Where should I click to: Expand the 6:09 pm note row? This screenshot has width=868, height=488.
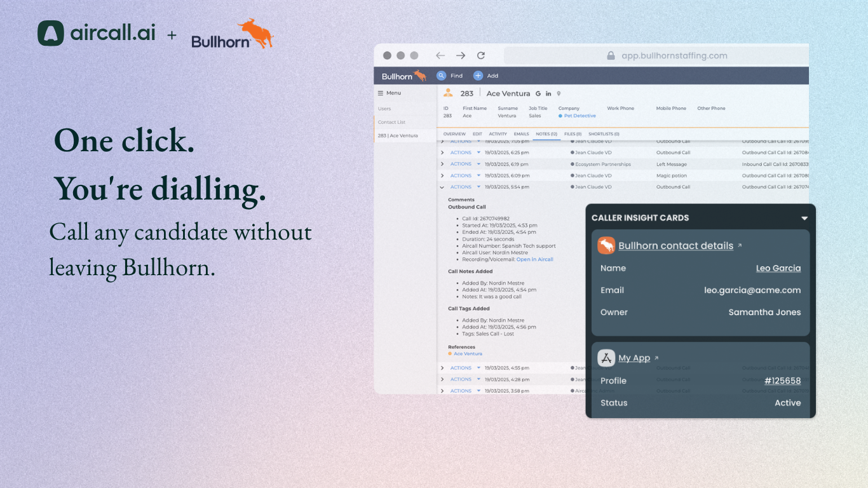[x=442, y=175]
